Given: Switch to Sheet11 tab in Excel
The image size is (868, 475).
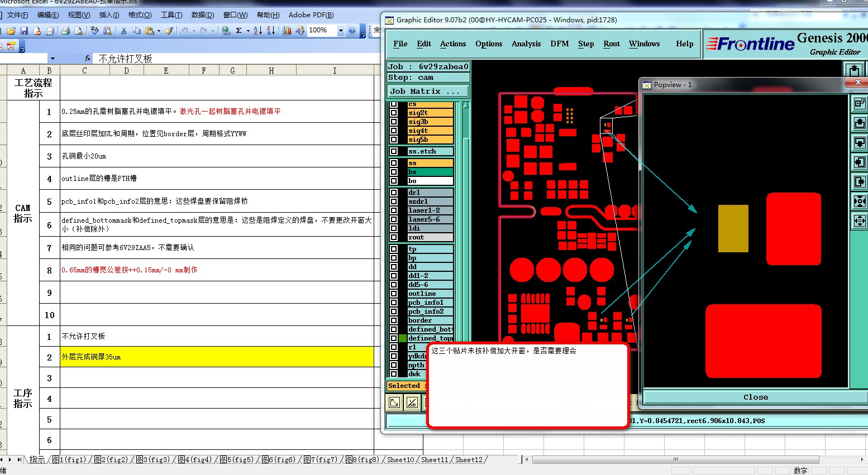Looking at the screenshot, I should pyautogui.click(x=435, y=459).
